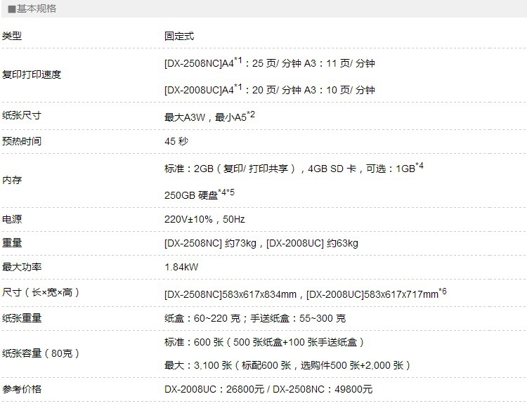Viewport: 527px width, 420px height.
Task: Select the 预热时间 label
Action: click(x=22, y=140)
